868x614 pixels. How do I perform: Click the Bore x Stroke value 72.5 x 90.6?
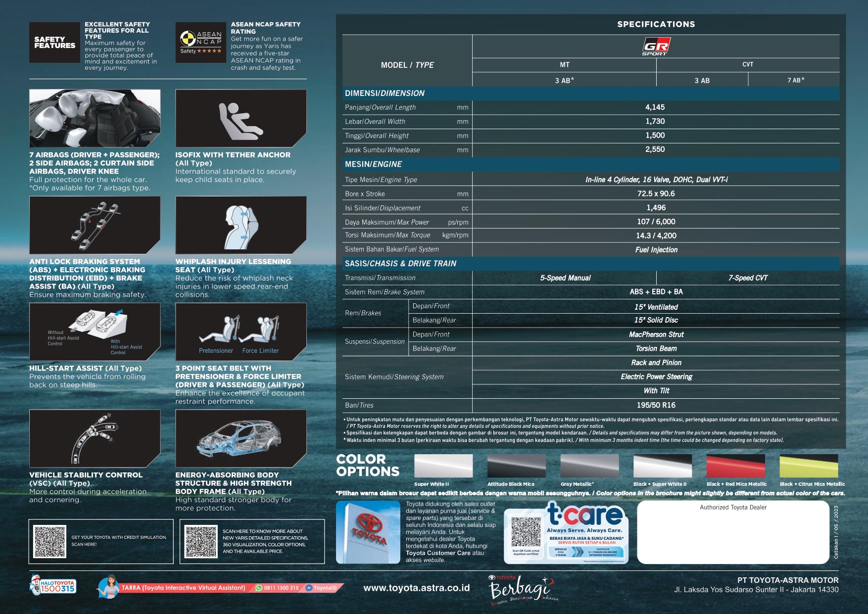click(x=656, y=194)
